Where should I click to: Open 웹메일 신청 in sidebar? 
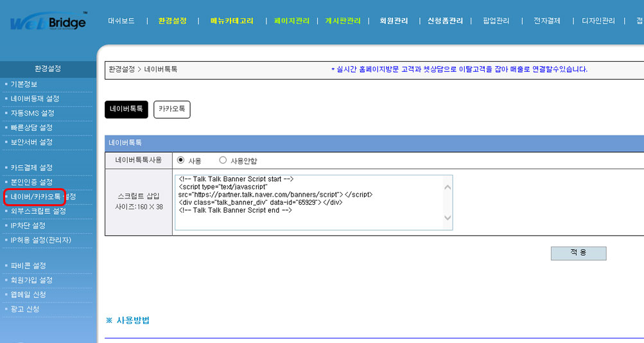(28, 295)
